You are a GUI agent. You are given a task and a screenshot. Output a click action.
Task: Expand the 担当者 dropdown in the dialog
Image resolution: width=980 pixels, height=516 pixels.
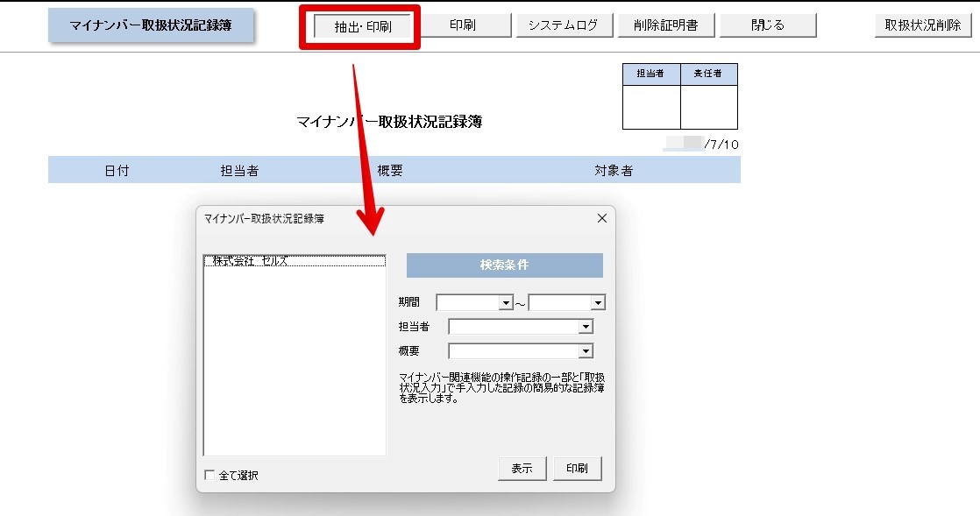point(585,327)
